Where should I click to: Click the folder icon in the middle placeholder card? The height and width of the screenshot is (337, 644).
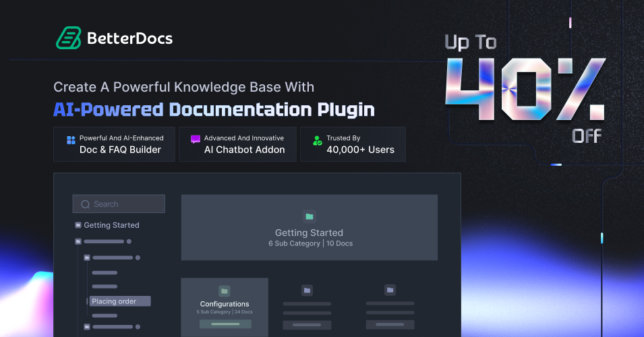(x=307, y=290)
